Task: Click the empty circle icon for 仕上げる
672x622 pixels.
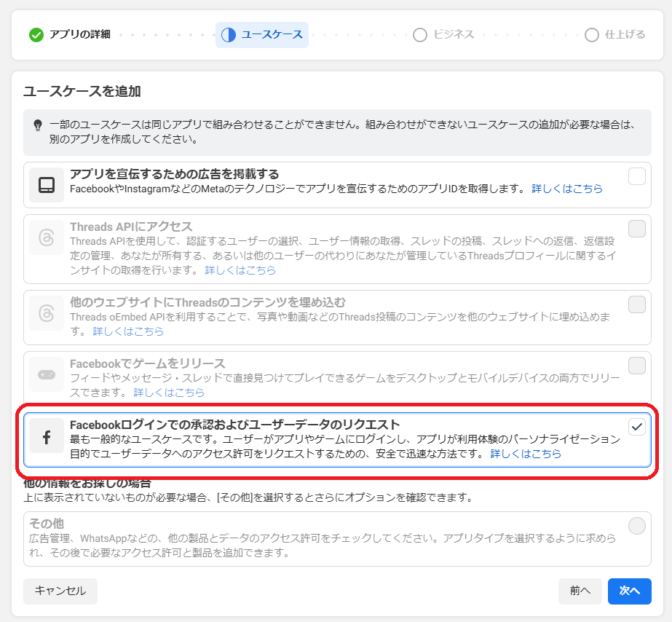Action: point(592,35)
